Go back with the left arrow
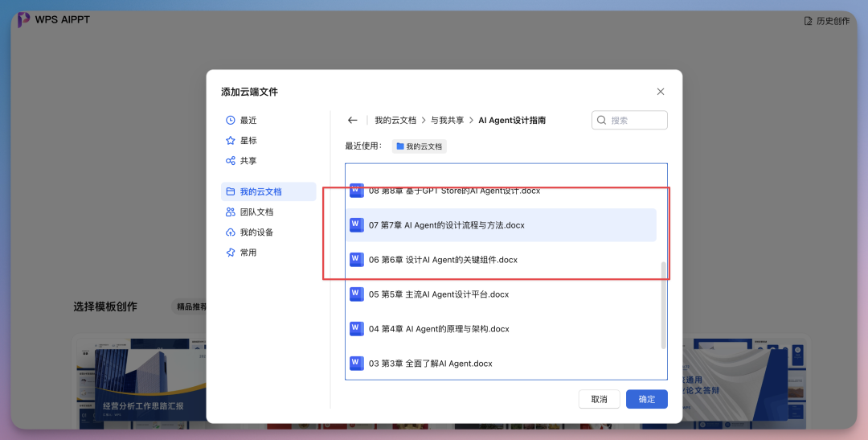The width and height of the screenshot is (868, 440). pyautogui.click(x=352, y=120)
